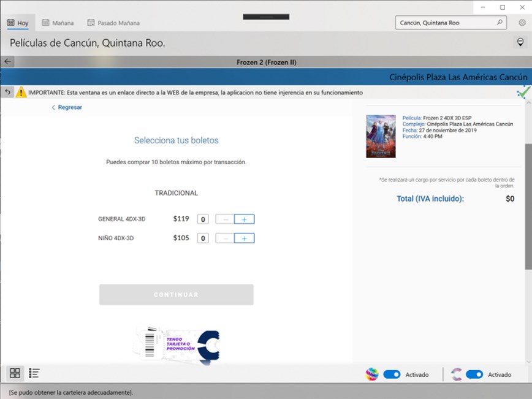Click Tengo Tarjeta o Promoción ticket image
This screenshot has width=532, height=399.
click(177, 344)
